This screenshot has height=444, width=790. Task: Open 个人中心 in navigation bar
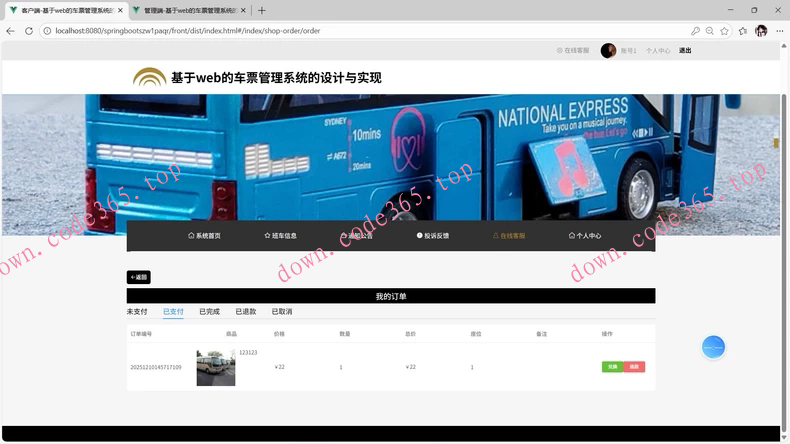pyautogui.click(x=585, y=235)
